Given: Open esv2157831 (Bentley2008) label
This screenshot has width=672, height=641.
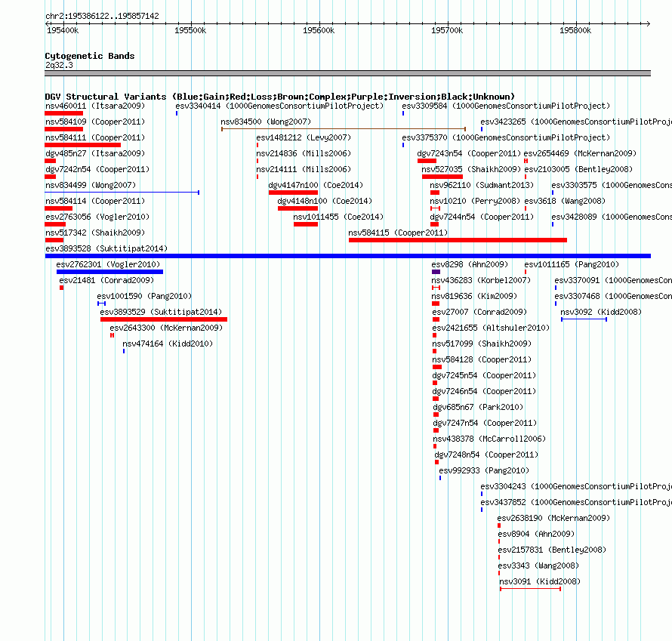Looking at the screenshot, I should pyautogui.click(x=552, y=550).
